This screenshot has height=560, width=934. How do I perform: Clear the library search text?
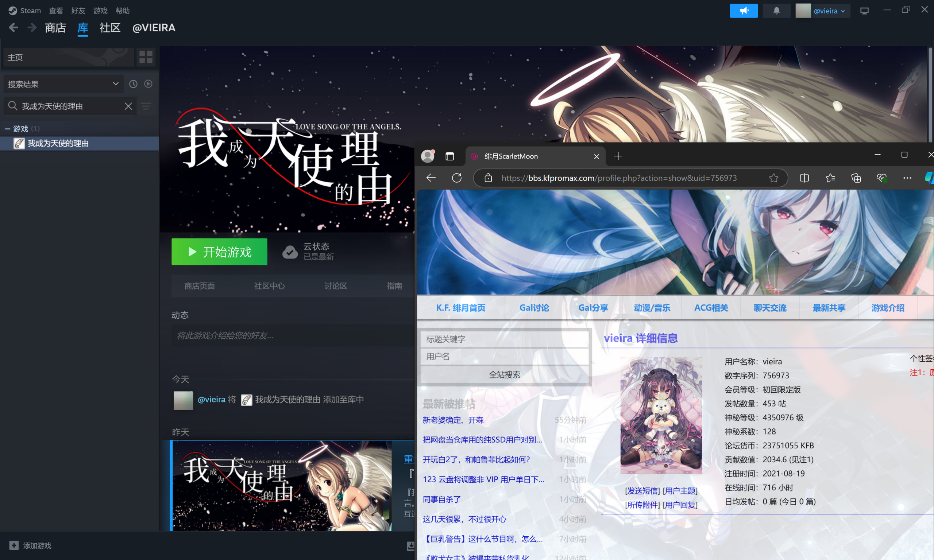coord(128,106)
